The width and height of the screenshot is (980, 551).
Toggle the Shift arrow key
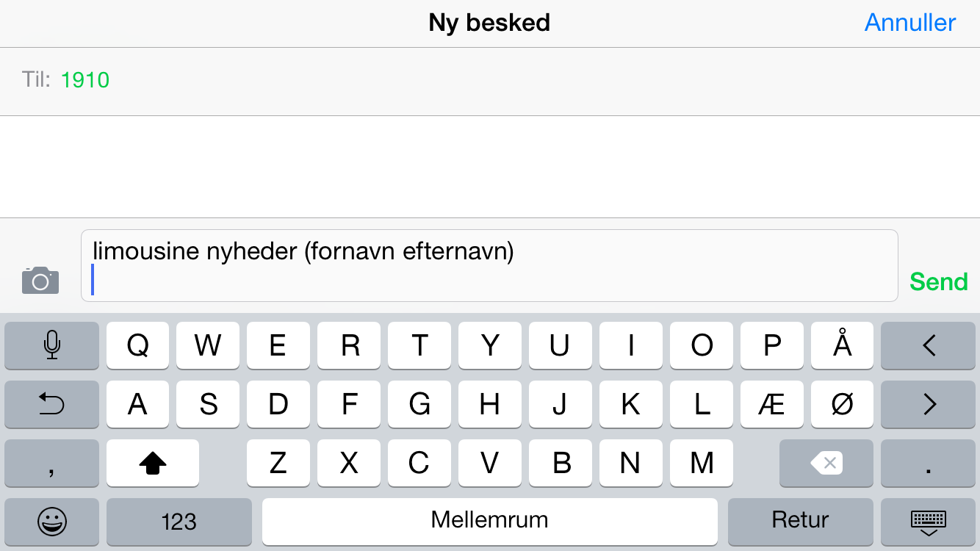153,463
